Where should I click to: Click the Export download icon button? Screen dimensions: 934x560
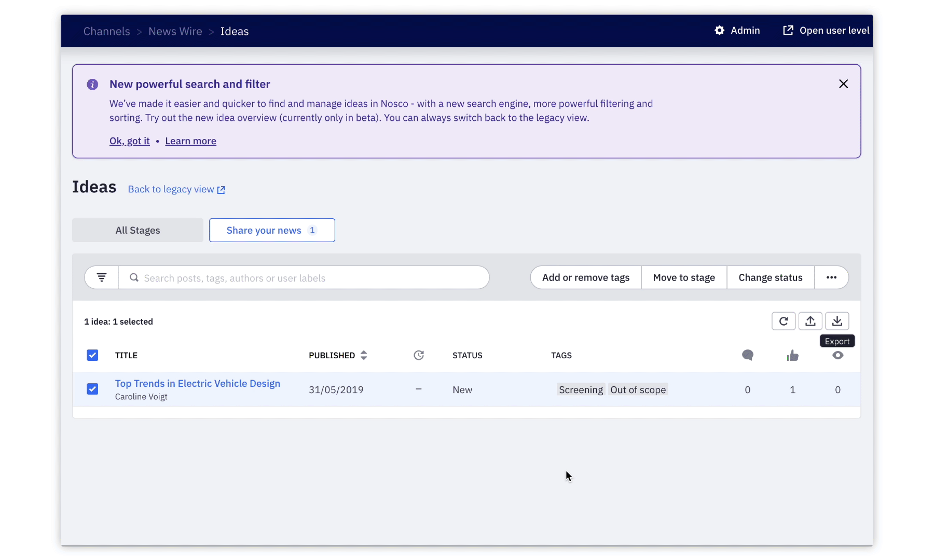tap(837, 321)
